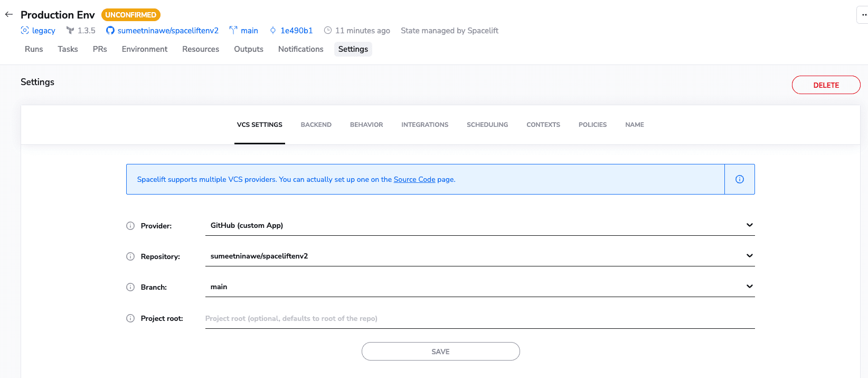Open the Environment tab
This screenshot has width=868, height=378.
[x=145, y=49]
